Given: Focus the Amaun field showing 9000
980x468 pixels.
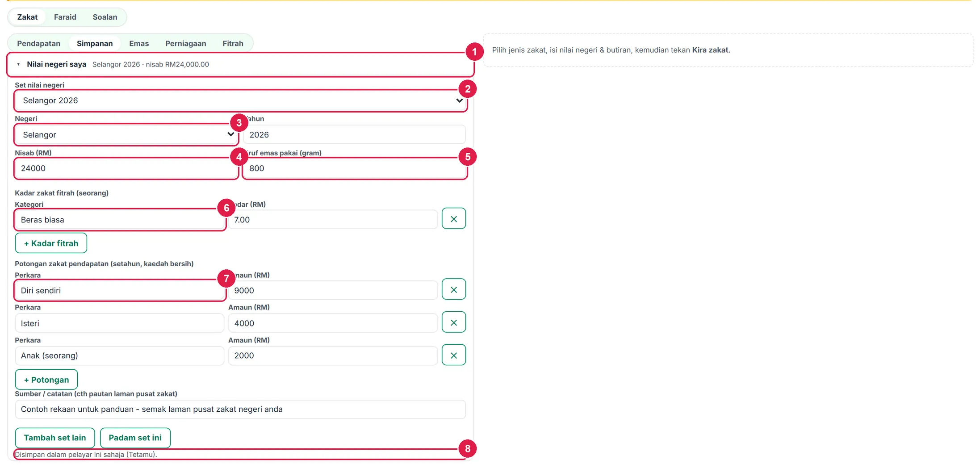Looking at the screenshot, I should pyautogui.click(x=333, y=290).
